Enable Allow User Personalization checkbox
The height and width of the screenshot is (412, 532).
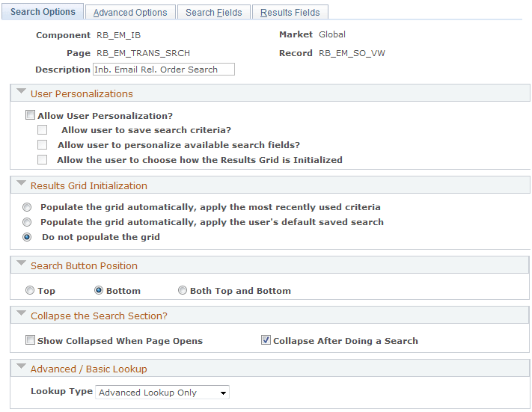click(x=30, y=115)
